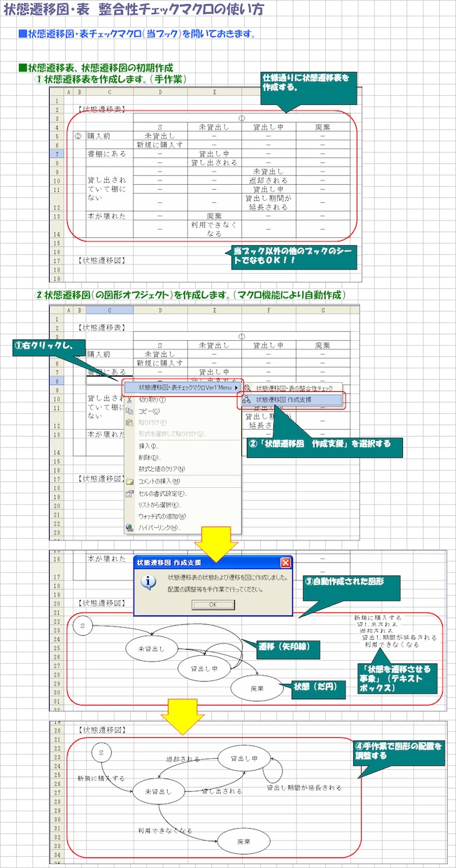Click row 34 header in the bottom spreadsheet

57,855
